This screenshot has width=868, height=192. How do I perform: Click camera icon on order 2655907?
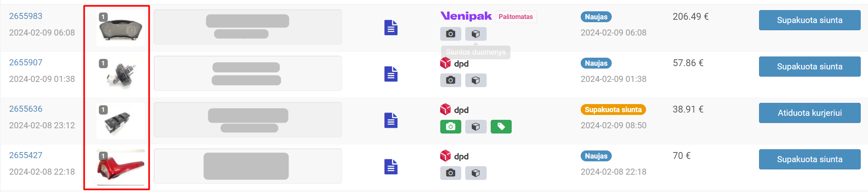click(450, 80)
